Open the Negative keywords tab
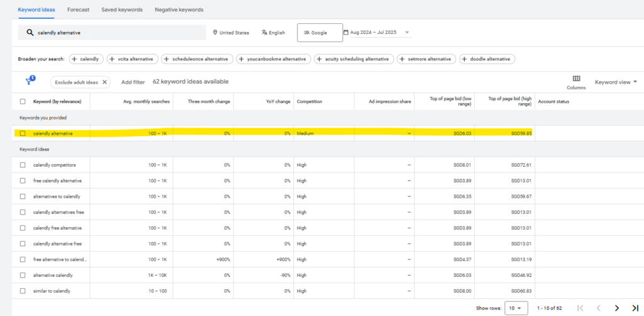Image resolution: width=644 pixels, height=316 pixels. tap(179, 10)
